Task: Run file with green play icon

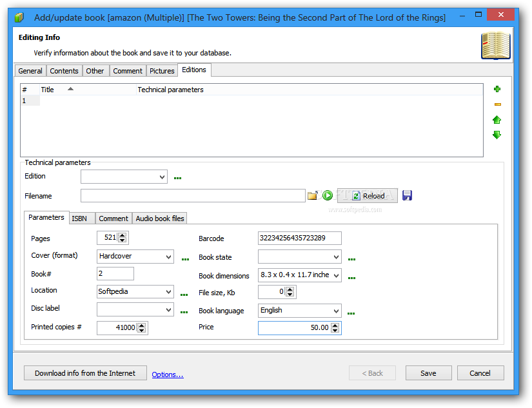Action: (x=328, y=195)
